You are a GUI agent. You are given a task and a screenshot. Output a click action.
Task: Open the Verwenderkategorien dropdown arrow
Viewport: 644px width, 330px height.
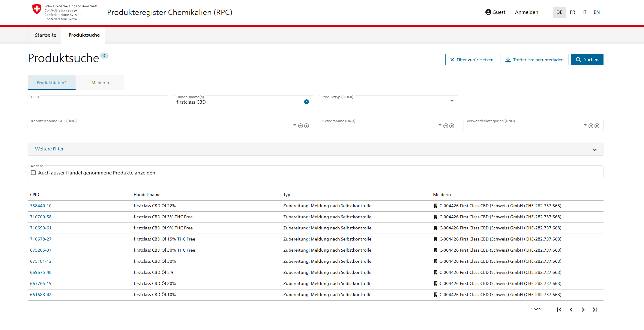[585, 125]
